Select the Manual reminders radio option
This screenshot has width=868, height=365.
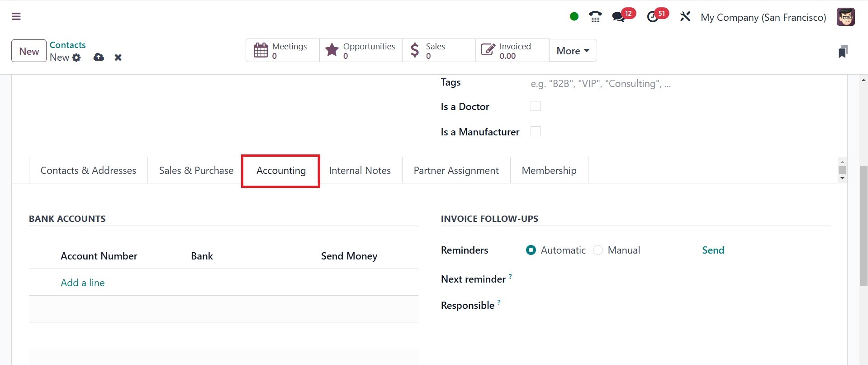598,250
